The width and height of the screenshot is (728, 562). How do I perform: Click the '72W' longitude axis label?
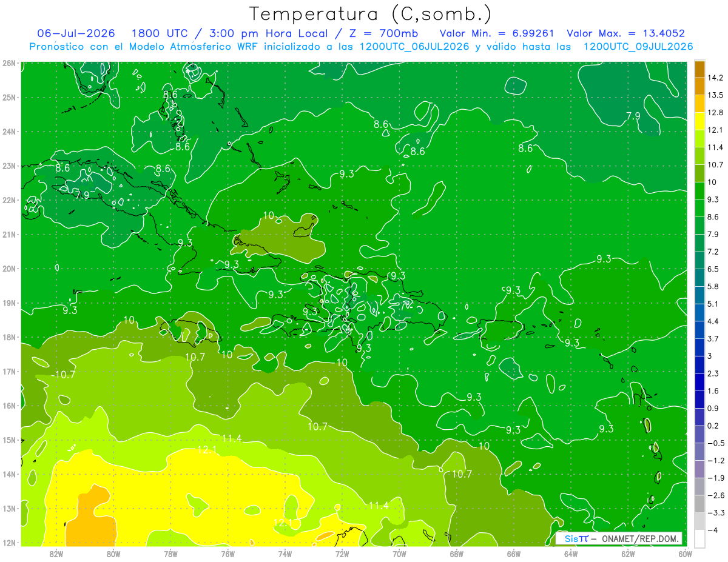click(x=342, y=553)
